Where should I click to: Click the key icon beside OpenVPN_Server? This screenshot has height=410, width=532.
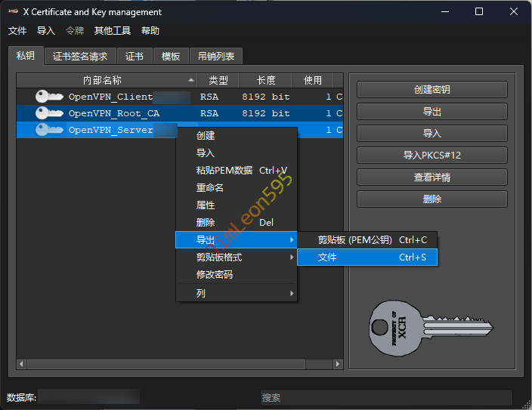tap(49, 130)
